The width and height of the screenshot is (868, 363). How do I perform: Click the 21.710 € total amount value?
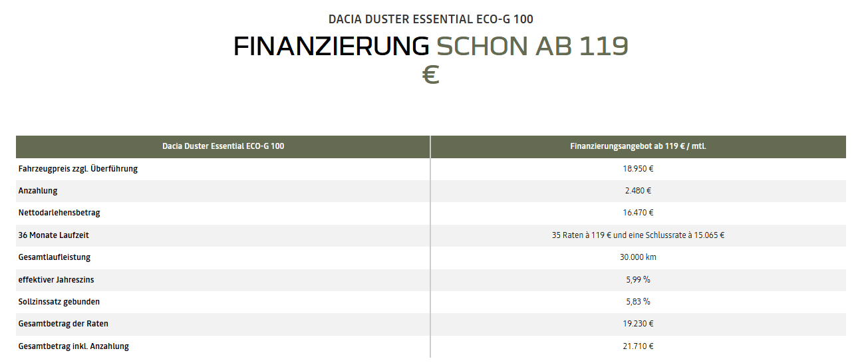coord(639,346)
